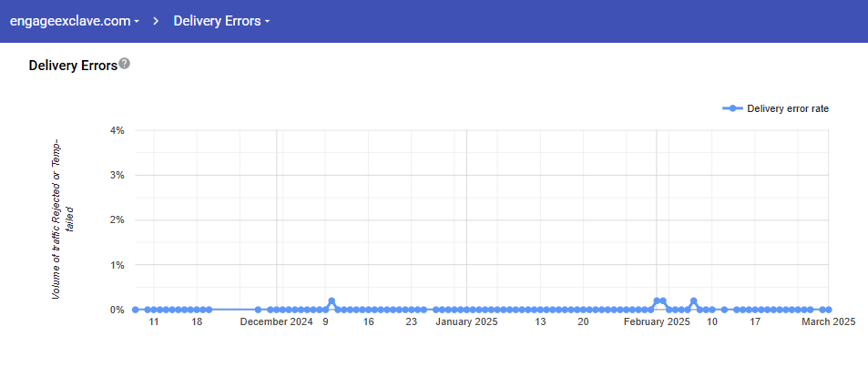Click the December 9 spike data point
The height and width of the screenshot is (367, 868).
click(x=332, y=301)
